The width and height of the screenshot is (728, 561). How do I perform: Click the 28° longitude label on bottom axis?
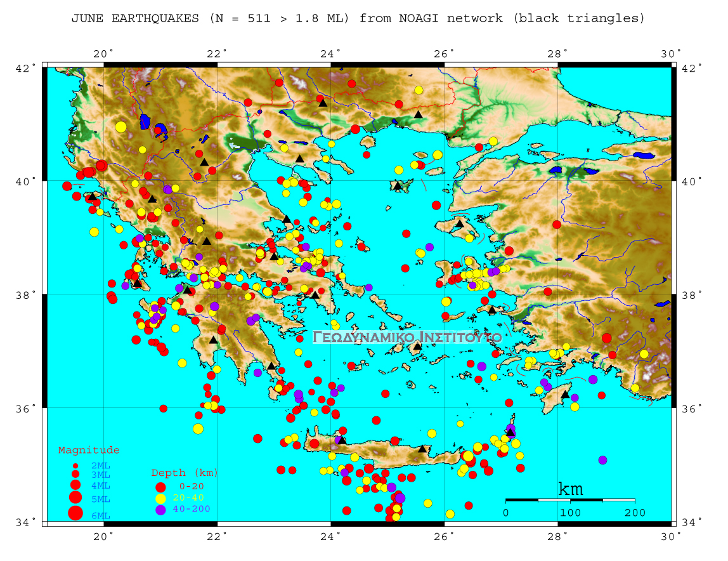[557, 536]
